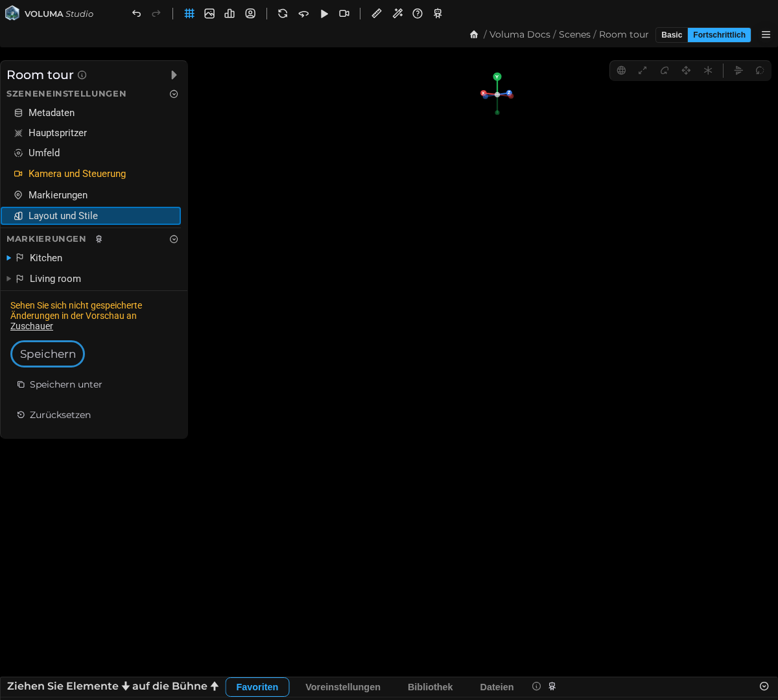Click the redo arrow icon
Image resolution: width=778 pixels, height=700 pixels.
tap(156, 14)
